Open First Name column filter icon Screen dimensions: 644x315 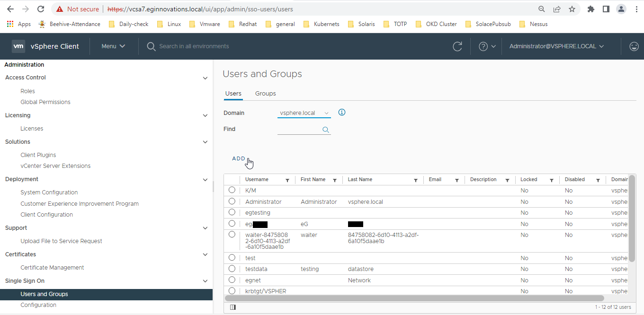pos(335,180)
